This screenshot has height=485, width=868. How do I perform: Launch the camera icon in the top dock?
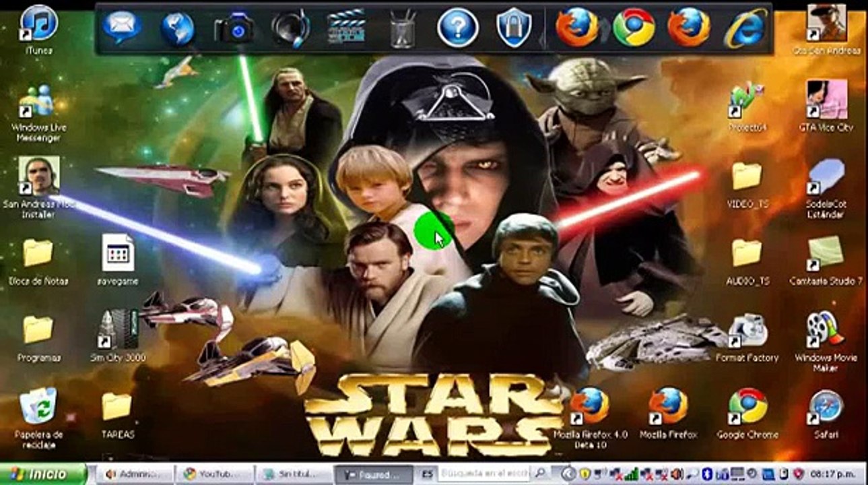click(x=234, y=28)
